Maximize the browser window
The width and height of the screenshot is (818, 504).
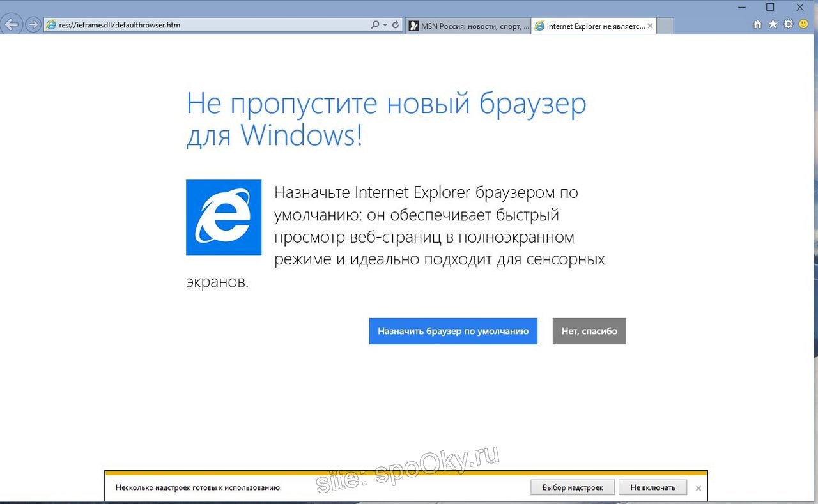771,7
